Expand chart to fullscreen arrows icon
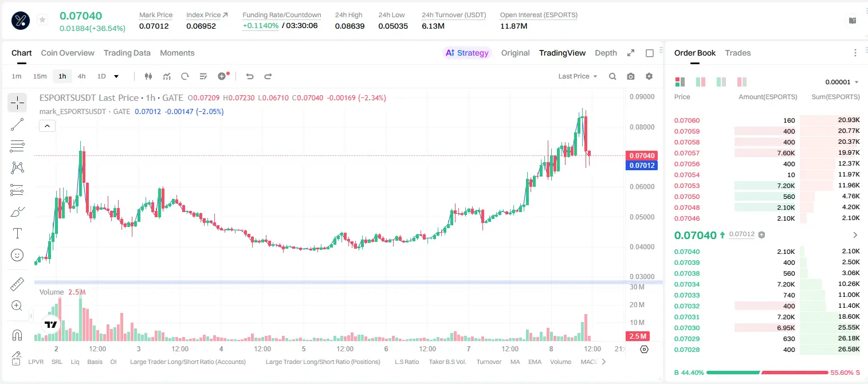Viewport: 868px width, 384px height. [x=631, y=53]
